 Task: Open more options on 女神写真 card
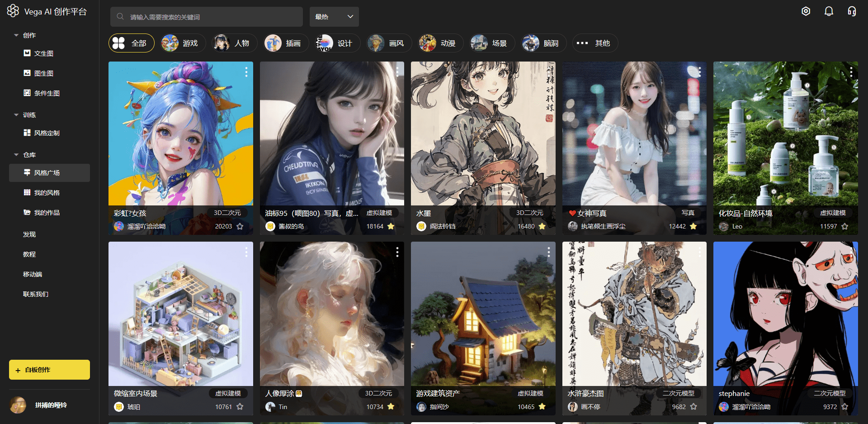coord(700,71)
